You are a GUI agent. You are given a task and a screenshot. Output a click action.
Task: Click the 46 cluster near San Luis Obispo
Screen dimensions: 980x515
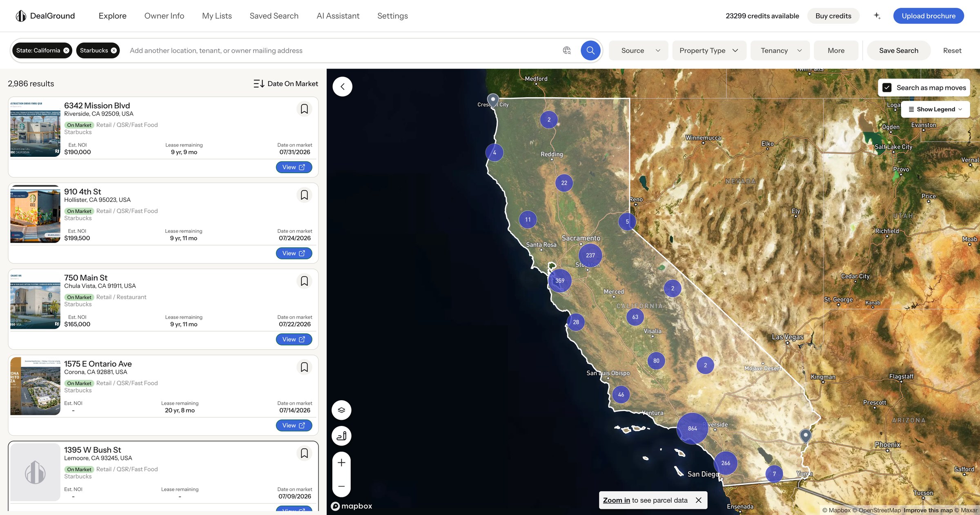click(x=621, y=395)
